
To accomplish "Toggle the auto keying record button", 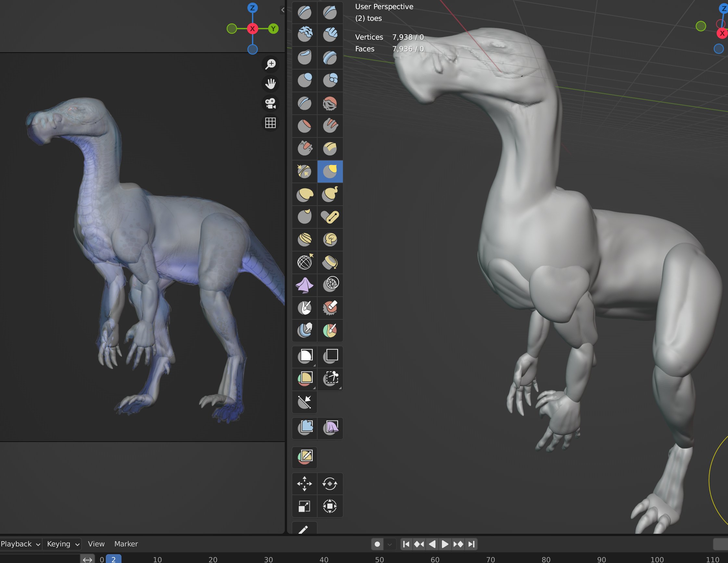I will [x=377, y=544].
